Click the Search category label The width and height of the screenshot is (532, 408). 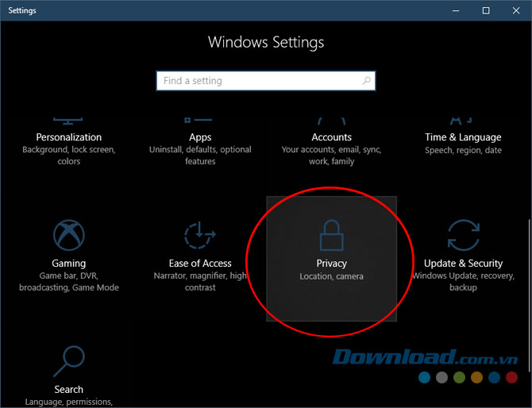(69, 390)
